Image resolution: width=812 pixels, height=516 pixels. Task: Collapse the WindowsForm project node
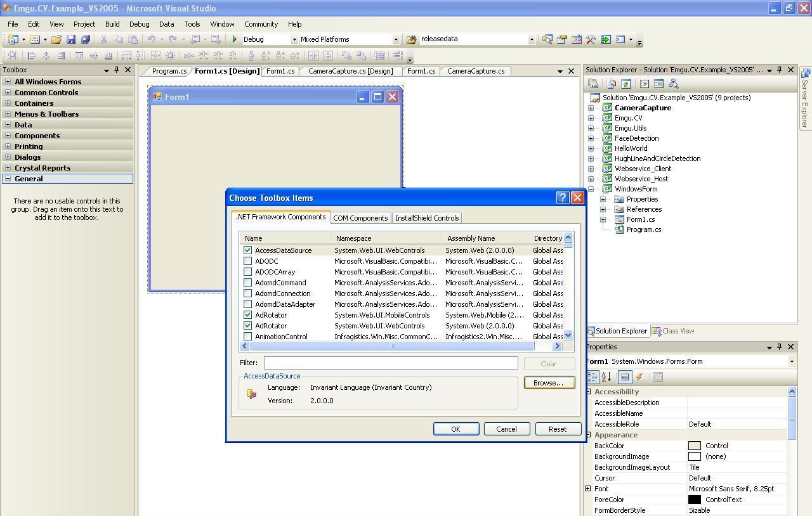click(591, 189)
